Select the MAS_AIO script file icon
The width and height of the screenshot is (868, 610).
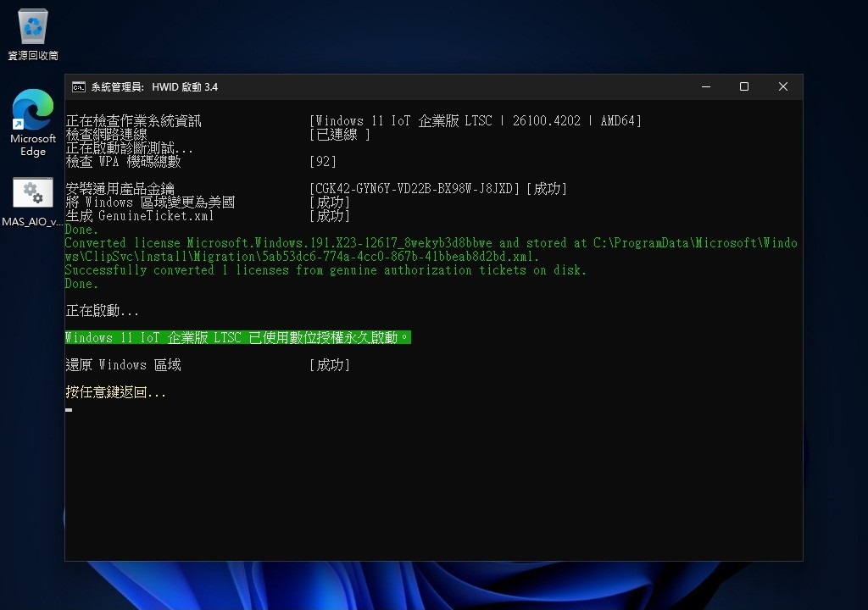33,202
